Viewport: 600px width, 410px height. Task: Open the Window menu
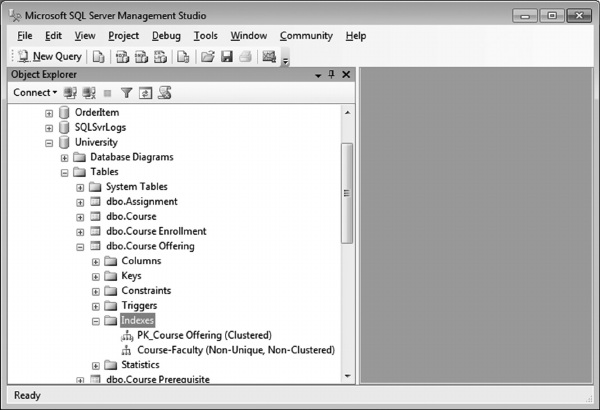tap(249, 36)
